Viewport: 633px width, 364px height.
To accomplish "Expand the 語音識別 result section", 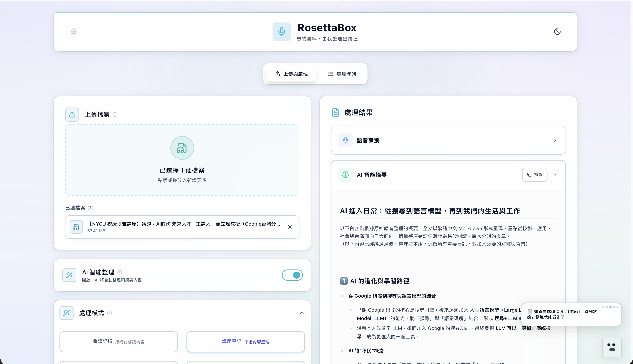I will (x=555, y=140).
